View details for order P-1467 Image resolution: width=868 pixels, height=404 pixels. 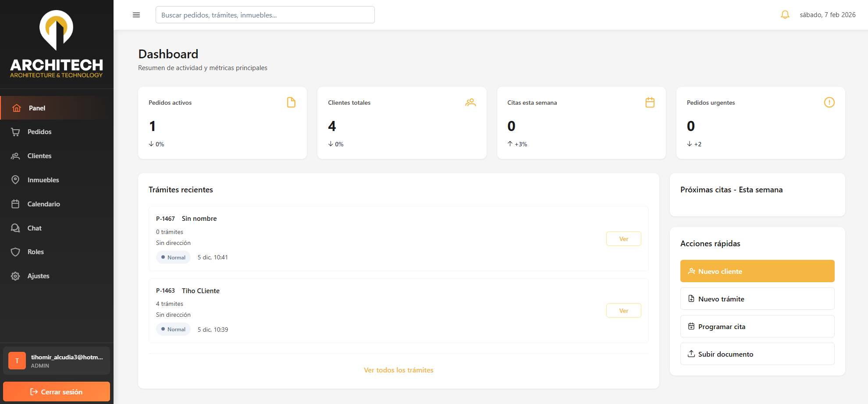coord(623,239)
